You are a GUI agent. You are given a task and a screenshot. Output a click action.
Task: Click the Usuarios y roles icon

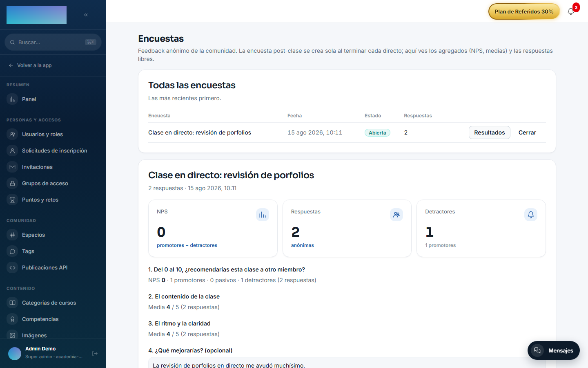point(13,135)
